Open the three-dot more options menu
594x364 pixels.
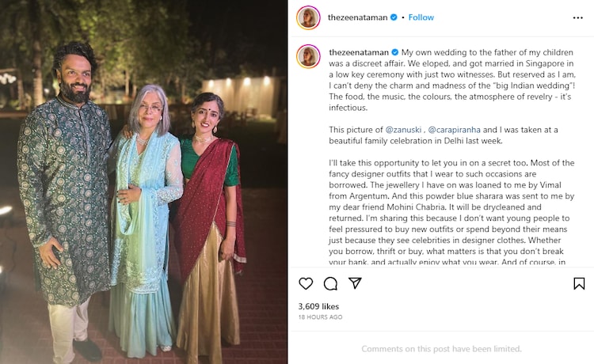577,17
